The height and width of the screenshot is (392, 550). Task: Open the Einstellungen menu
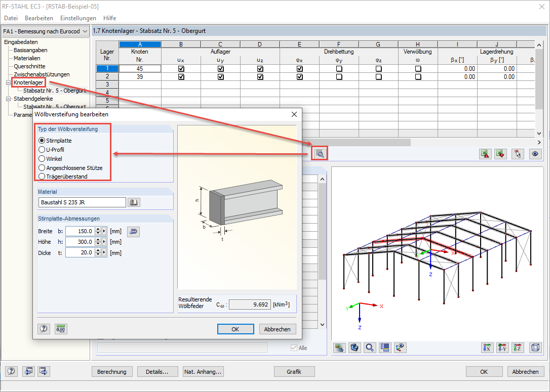pyautogui.click(x=78, y=18)
